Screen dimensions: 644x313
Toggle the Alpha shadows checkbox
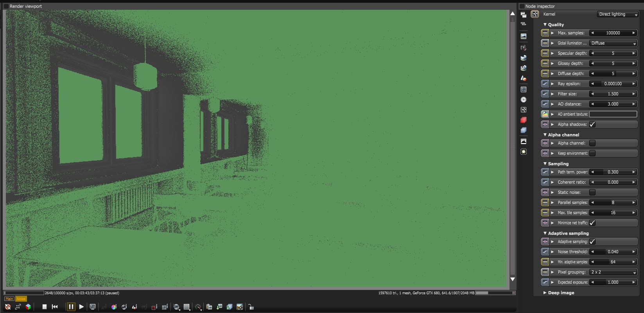(592, 124)
